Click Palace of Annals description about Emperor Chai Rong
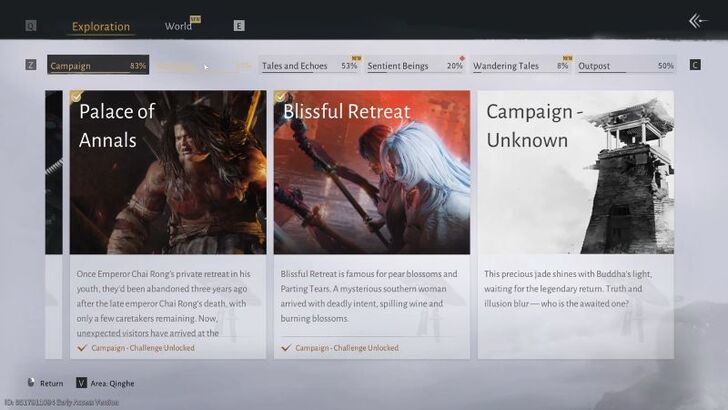728x410 pixels. (164, 303)
